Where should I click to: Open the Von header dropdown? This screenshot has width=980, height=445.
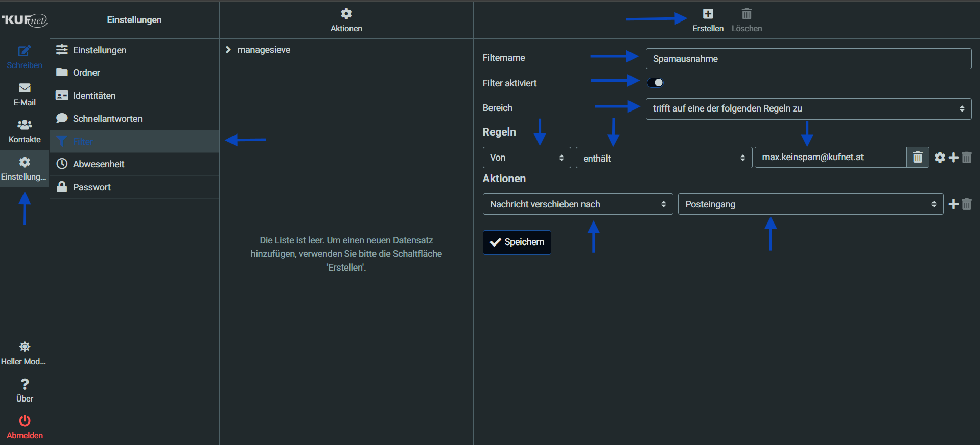[526, 158]
